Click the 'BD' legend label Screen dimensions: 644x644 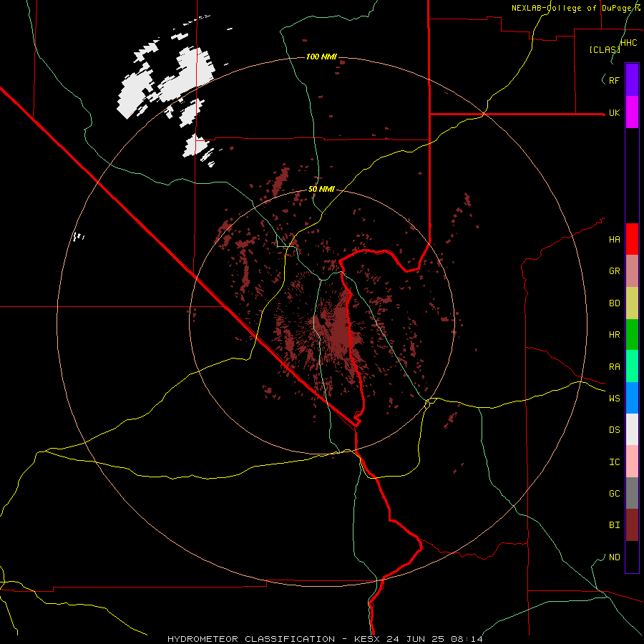tap(614, 303)
